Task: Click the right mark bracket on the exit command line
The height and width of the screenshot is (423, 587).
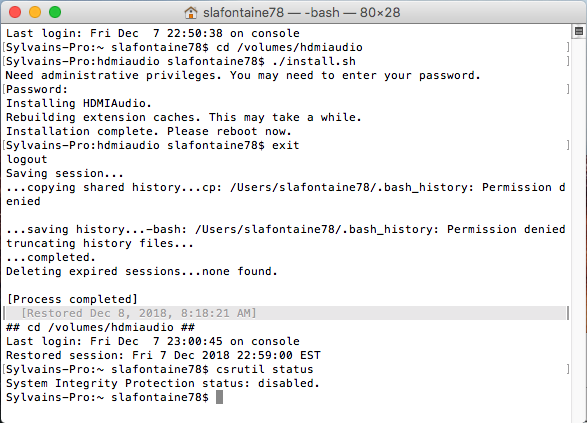Action: [568, 145]
